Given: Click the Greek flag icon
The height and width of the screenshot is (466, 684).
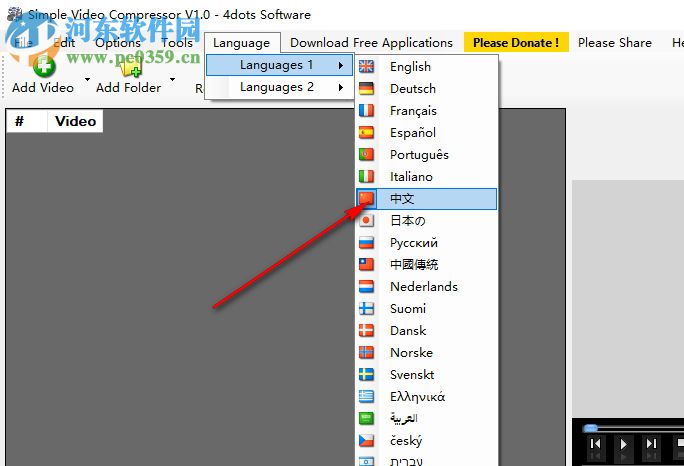Looking at the screenshot, I should pyautogui.click(x=366, y=396).
